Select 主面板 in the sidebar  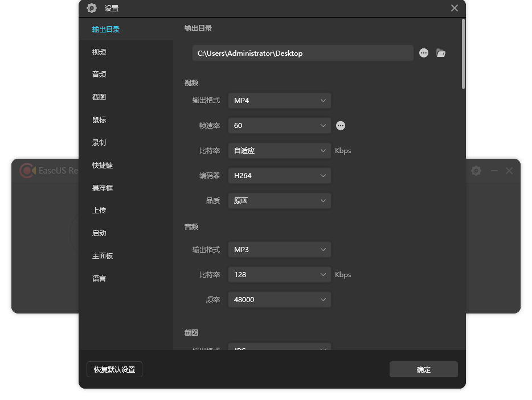(x=103, y=256)
